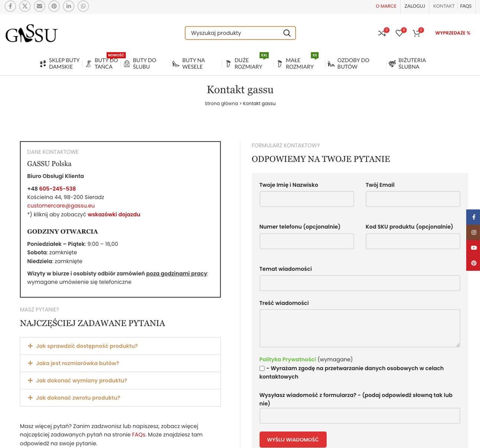Screen dimensions: 480x448
Task: Click the X (Twitter) share icon
Action: tap(25, 6)
